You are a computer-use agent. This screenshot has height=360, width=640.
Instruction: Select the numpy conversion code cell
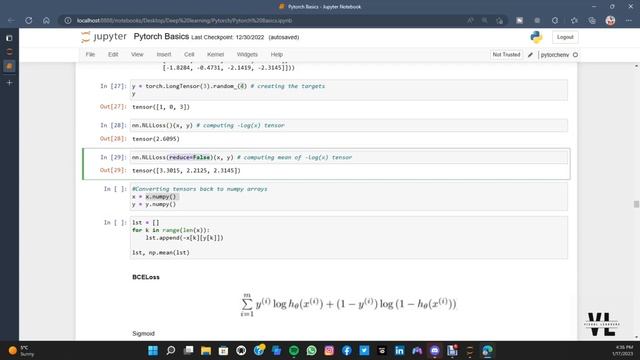point(349,196)
